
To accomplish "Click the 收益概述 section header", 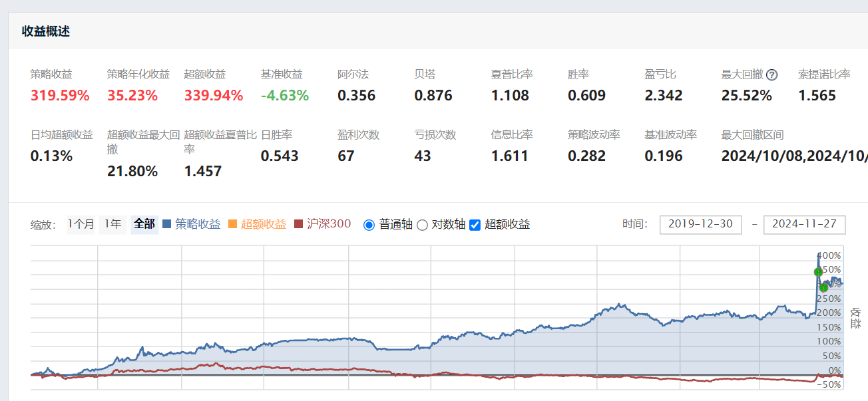I will click(x=46, y=31).
